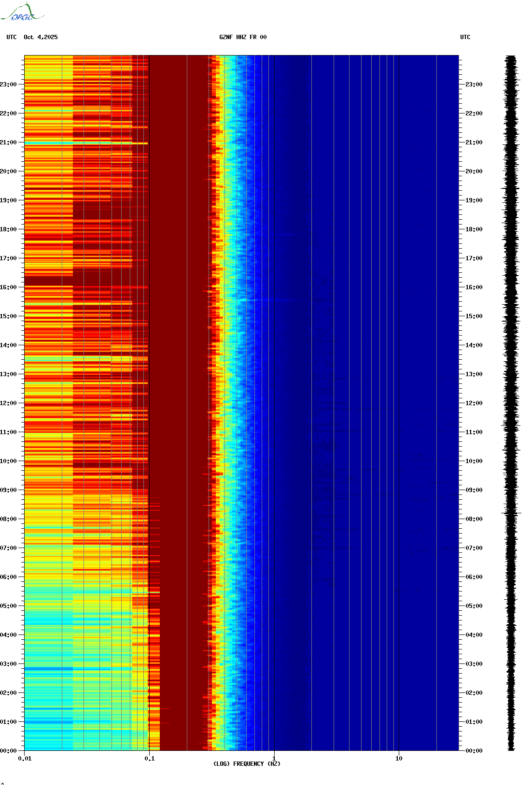Click the 12:00 label on right time axis
The width and height of the screenshot is (532, 789).
pos(474,403)
